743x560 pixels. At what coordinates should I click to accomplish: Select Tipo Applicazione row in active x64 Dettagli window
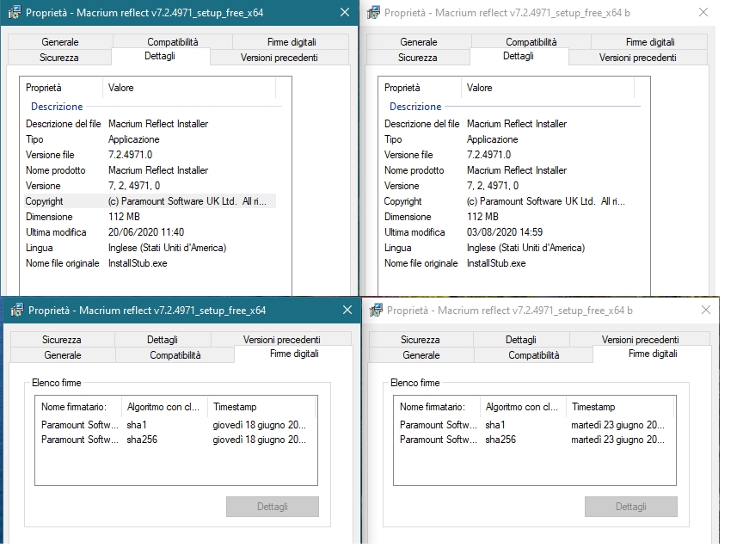pos(150,139)
